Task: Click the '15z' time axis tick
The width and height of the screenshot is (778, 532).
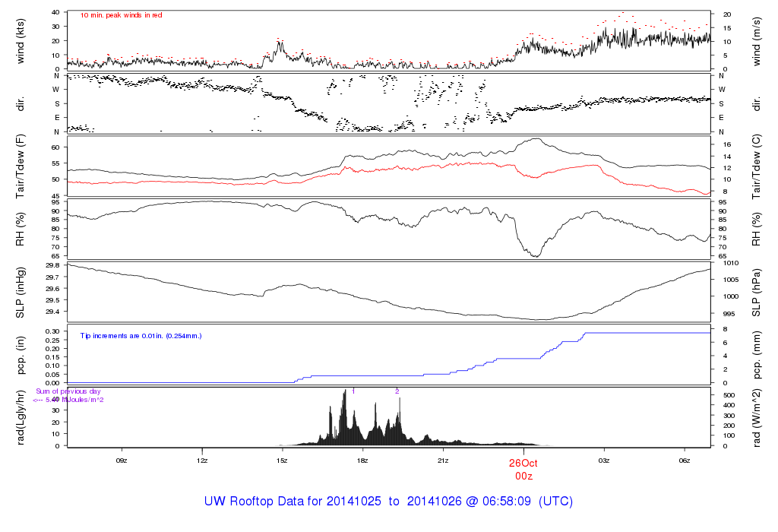Action: tap(282, 461)
